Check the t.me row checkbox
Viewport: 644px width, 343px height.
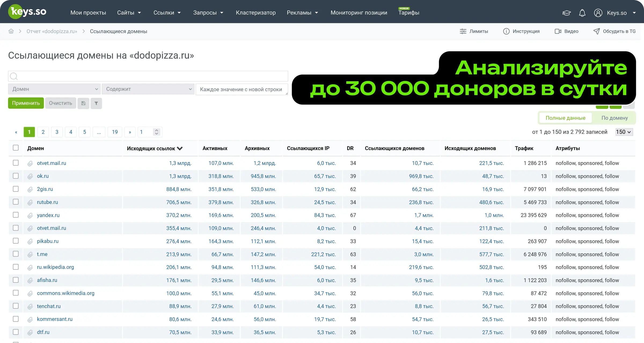pos(16,254)
